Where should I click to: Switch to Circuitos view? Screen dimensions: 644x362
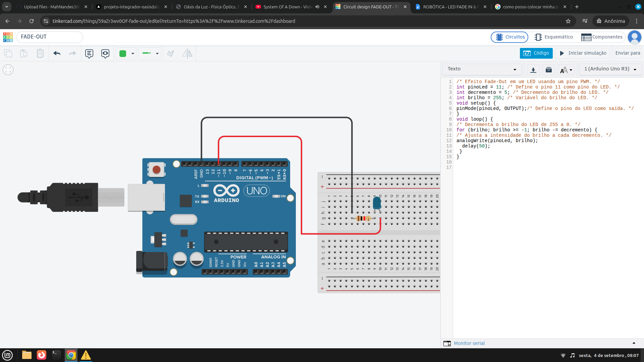510,37
